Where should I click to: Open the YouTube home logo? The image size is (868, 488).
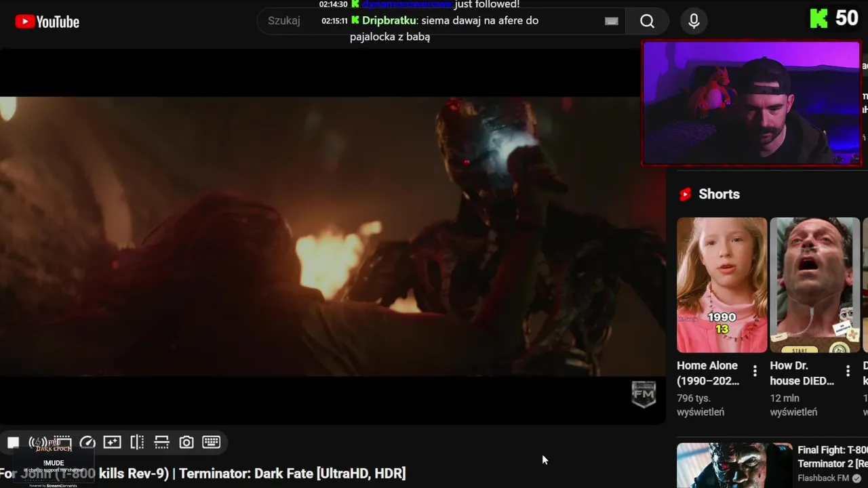pyautogui.click(x=47, y=22)
